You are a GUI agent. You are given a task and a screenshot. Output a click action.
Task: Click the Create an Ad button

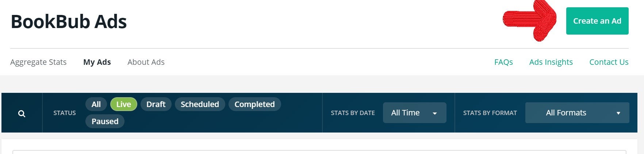[x=597, y=21]
